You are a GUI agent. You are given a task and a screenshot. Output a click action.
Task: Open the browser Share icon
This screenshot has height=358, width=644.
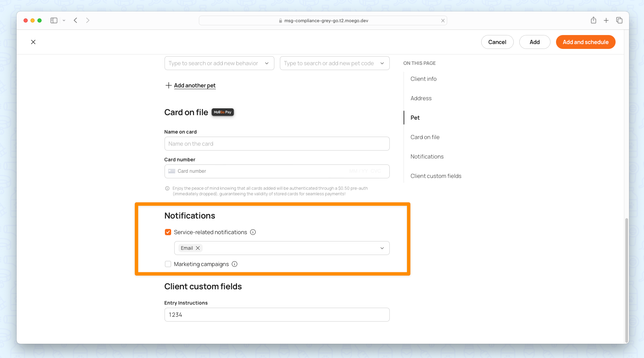pos(593,20)
